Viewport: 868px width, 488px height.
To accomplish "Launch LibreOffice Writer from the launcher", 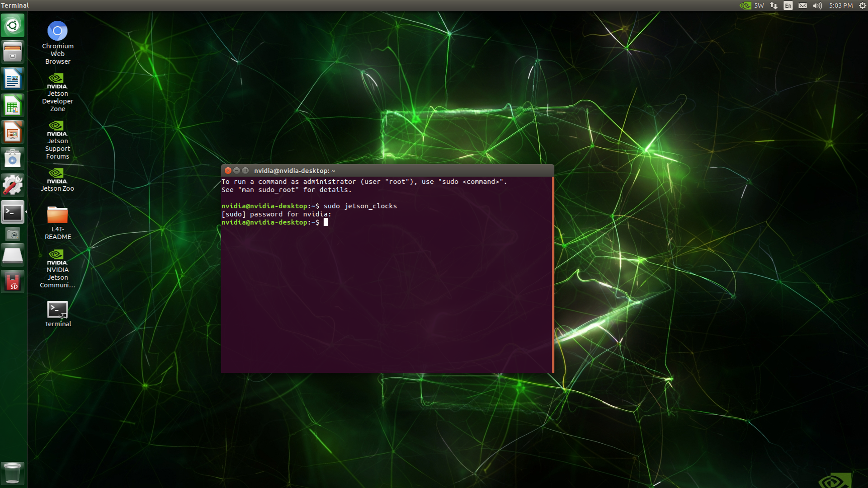I will [x=13, y=79].
